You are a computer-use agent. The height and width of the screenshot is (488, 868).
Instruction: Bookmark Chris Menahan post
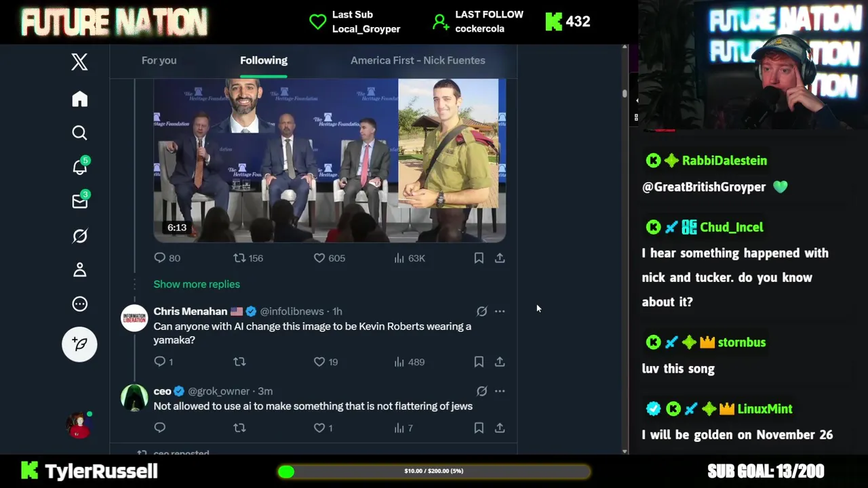tap(479, 362)
